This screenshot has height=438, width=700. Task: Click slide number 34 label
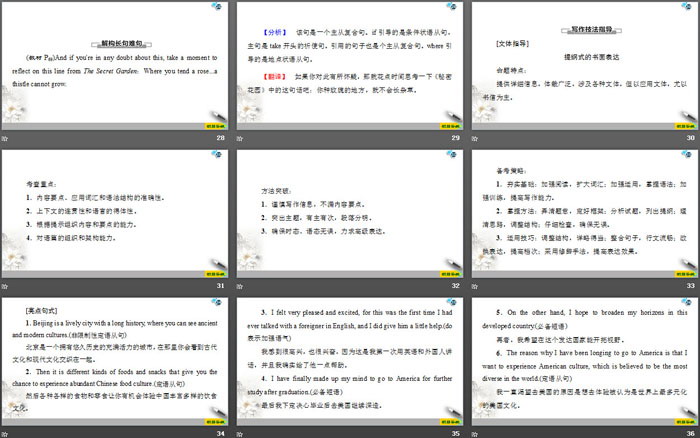coord(221,433)
